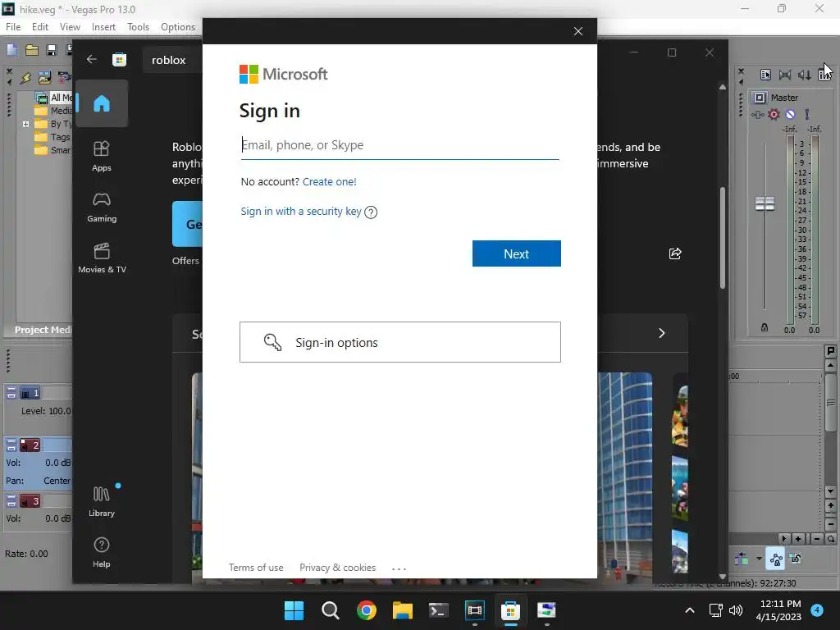Click Sign in with a security key
This screenshot has width=840, height=630.
tap(301, 211)
